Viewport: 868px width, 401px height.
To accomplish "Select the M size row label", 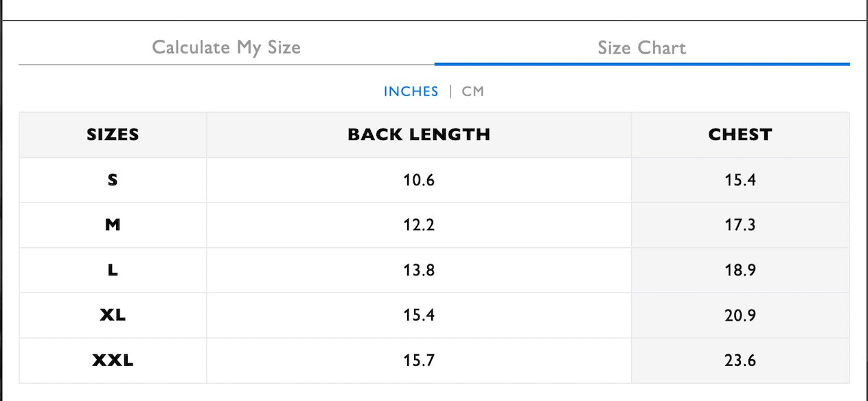I will tap(113, 225).
